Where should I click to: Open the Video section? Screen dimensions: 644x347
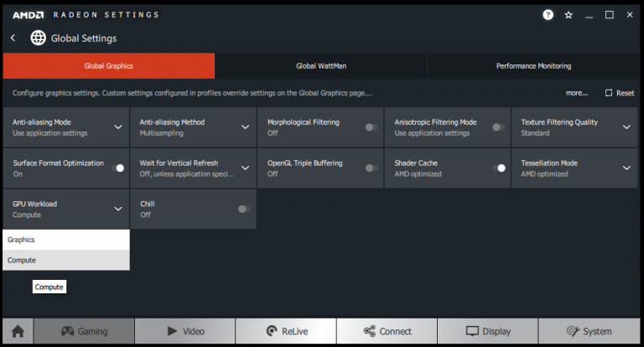185,331
